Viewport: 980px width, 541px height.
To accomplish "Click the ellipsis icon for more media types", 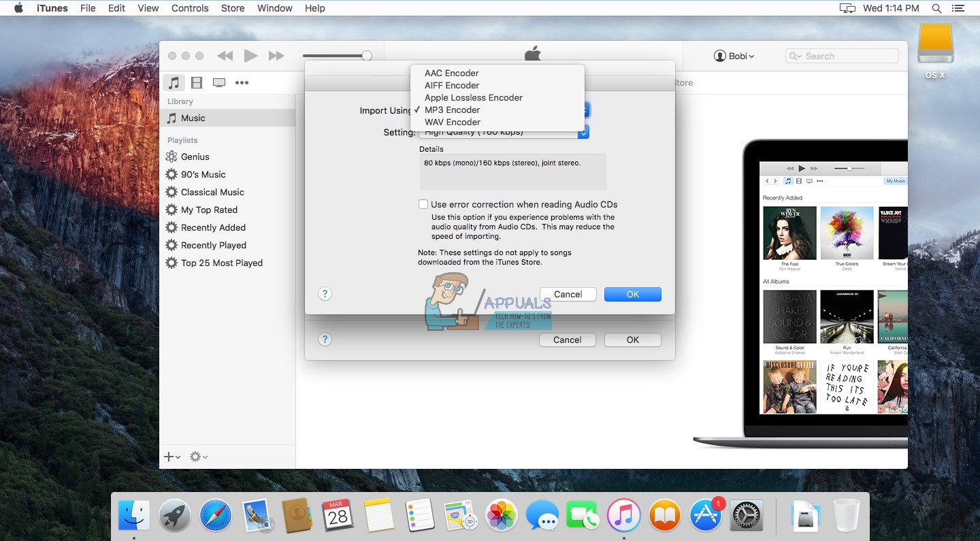I will click(x=242, y=82).
